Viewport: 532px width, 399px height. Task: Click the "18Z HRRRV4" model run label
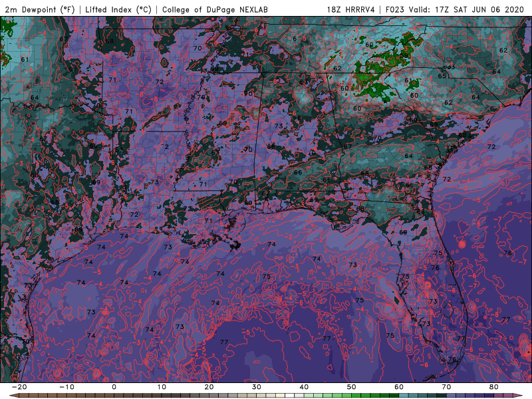click(x=351, y=10)
